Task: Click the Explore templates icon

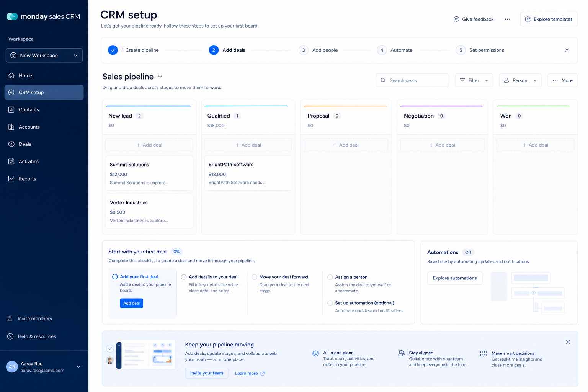Action: 528,19
